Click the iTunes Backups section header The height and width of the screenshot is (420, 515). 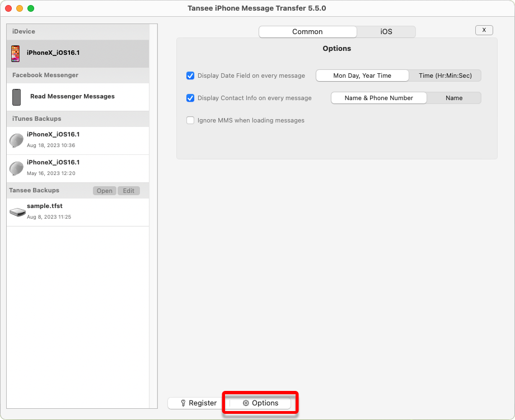[78, 119]
